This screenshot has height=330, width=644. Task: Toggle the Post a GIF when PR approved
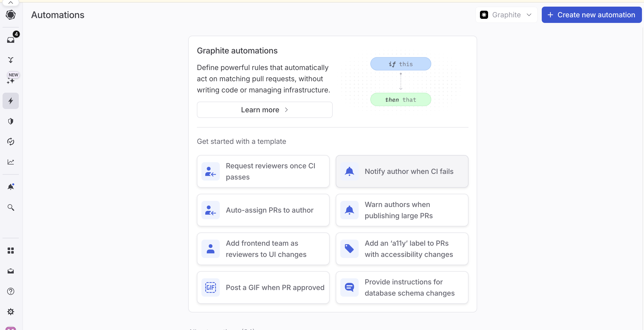coord(263,287)
